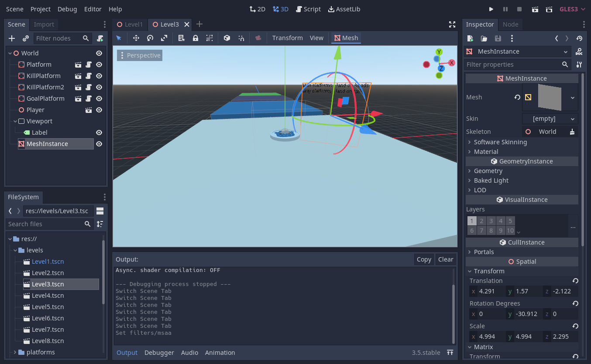The height and width of the screenshot is (364, 591).
Task: Open the Mesh resource dropdown arrow
Action: (x=573, y=98)
